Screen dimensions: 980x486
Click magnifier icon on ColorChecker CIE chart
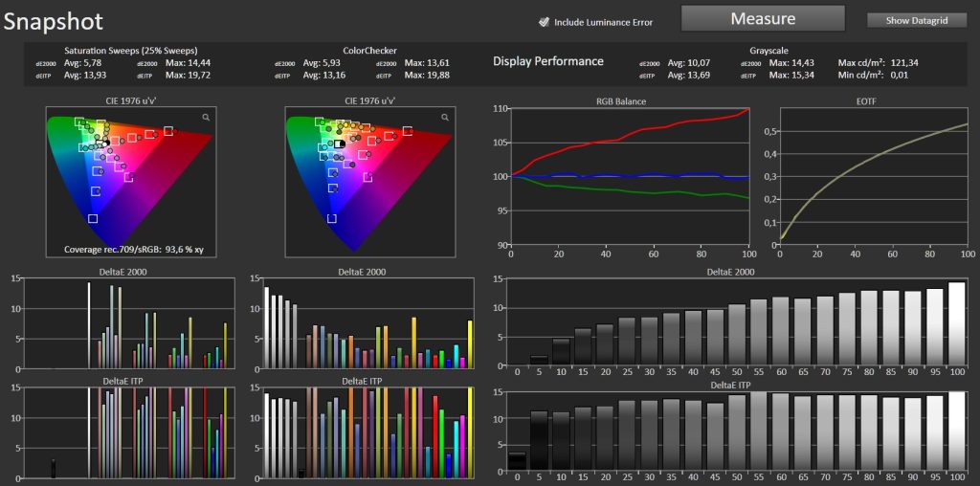(444, 117)
